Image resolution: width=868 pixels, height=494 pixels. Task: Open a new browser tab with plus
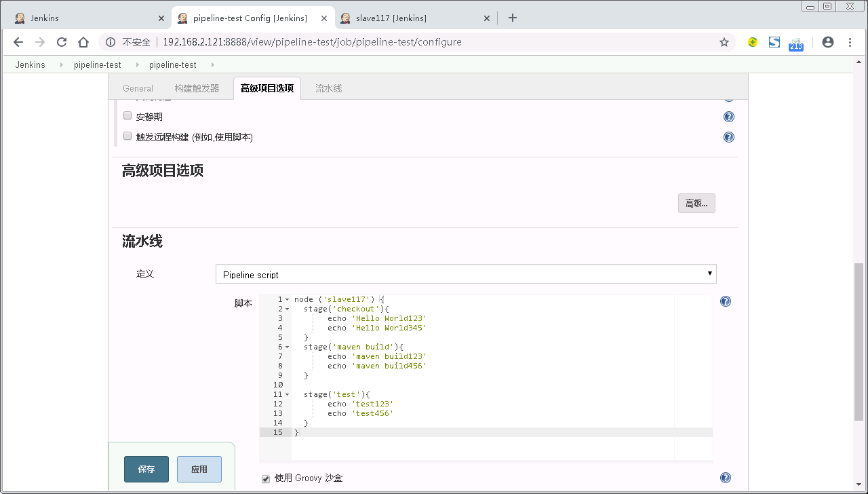(513, 18)
